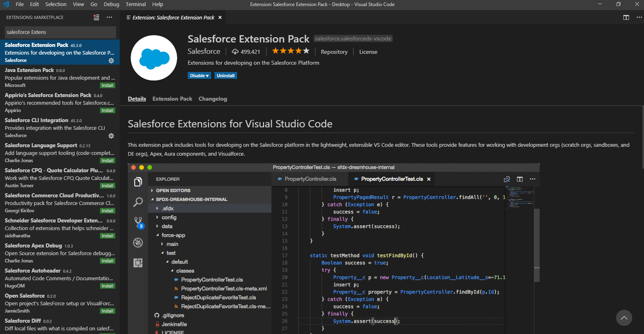Switch to the Extension Pack tab

[172, 99]
